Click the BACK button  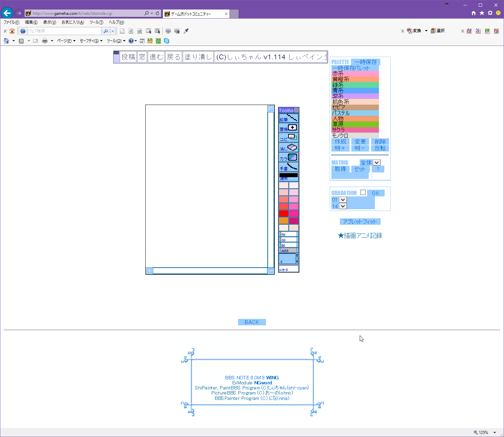[x=252, y=322]
